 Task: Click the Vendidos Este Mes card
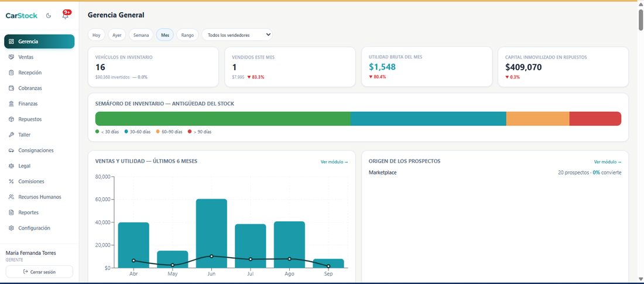pos(290,67)
